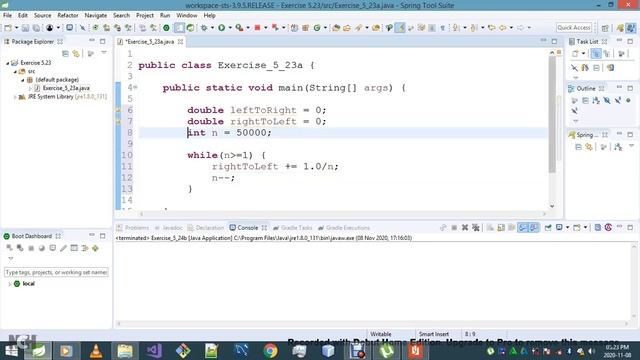Open the File menu
Viewport: 640px width, 360px height.
pos(7,16)
